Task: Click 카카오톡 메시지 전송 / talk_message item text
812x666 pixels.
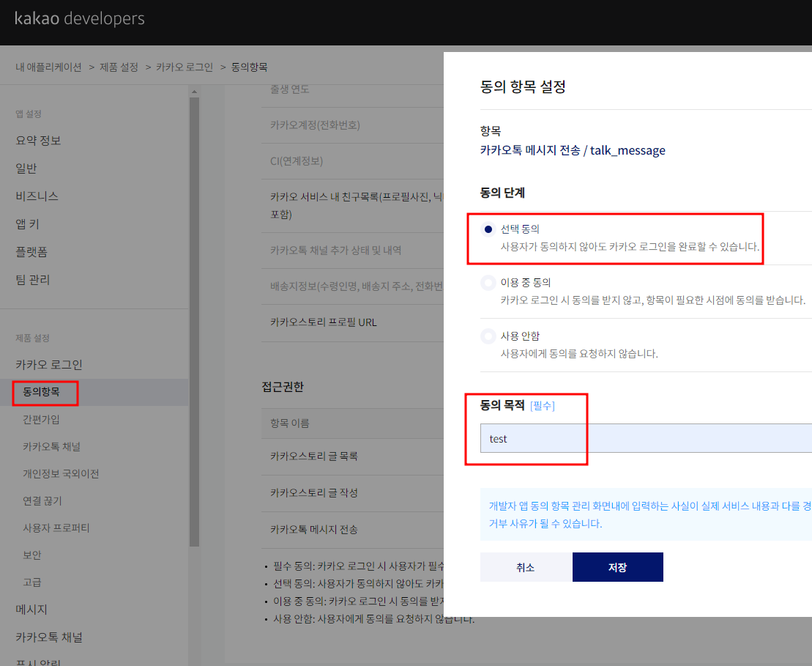Action: (573, 150)
